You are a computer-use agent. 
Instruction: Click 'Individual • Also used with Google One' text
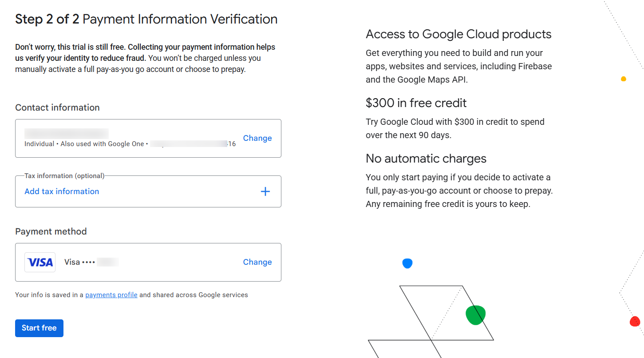coord(84,144)
